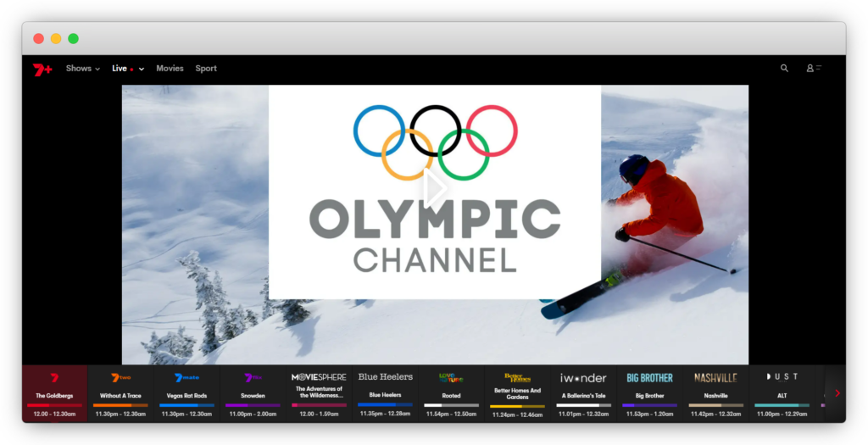
Task: Click the 11.24pm - 12.46am time text
Action: tap(517, 415)
